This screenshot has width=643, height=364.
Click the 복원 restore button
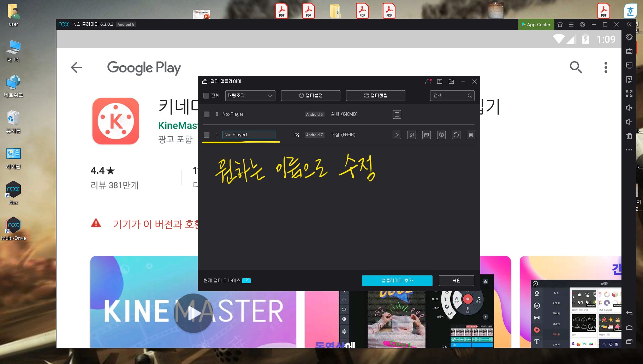(457, 281)
